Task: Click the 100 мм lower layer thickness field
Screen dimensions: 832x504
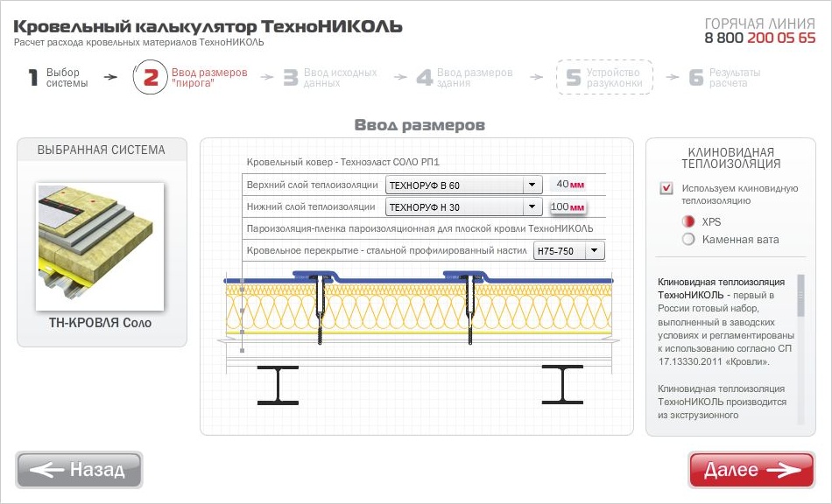Action: click(x=567, y=207)
